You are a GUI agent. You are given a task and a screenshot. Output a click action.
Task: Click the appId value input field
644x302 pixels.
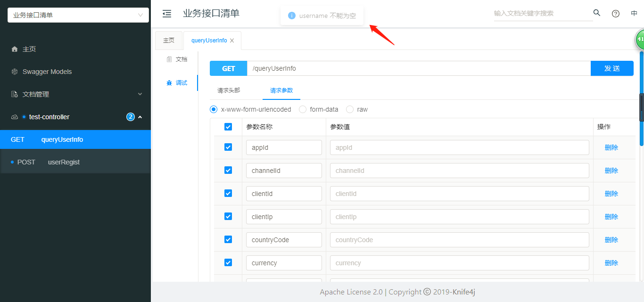(x=460, y=147)
